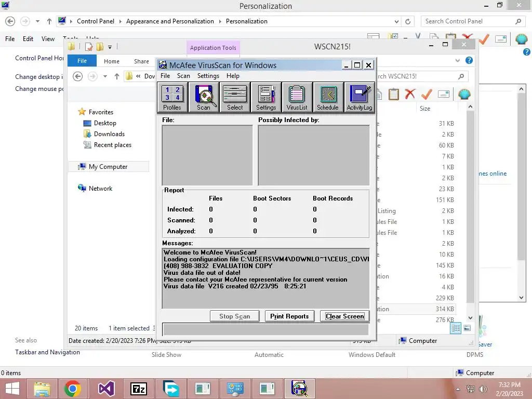
Task: Open VirusScan File menu
Action: pyautogui.click(x=165, y=76)
